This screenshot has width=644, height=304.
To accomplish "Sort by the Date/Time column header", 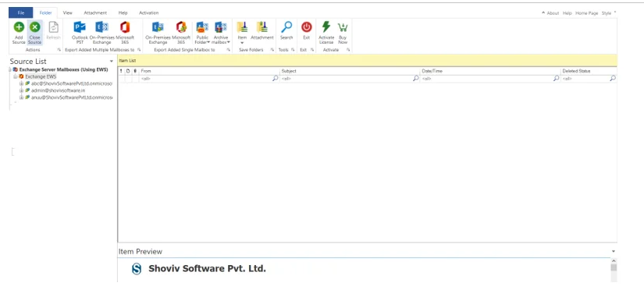I will point(490,71).
